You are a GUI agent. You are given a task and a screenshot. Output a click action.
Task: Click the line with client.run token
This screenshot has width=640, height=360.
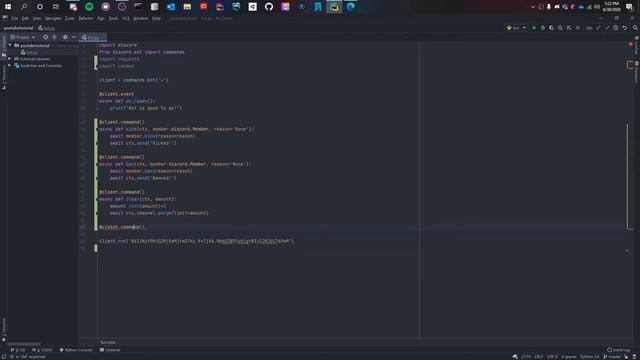pyautogui.click(x=196, y=241)
